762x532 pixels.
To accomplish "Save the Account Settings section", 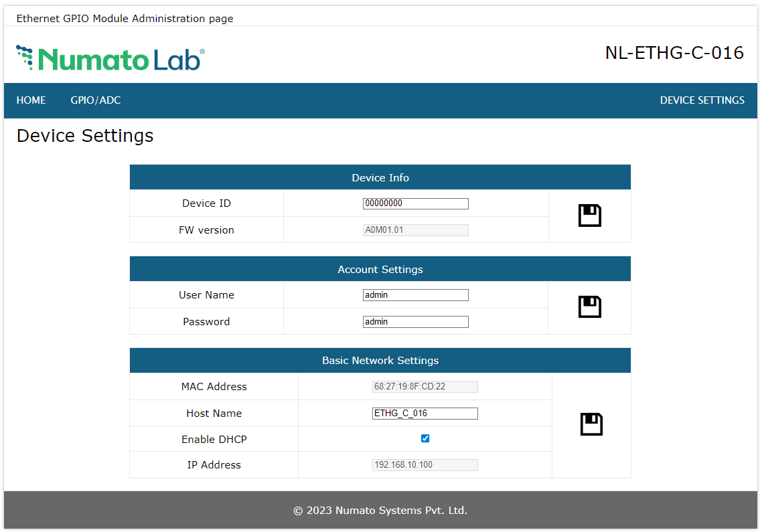I will tap(589, 307).
